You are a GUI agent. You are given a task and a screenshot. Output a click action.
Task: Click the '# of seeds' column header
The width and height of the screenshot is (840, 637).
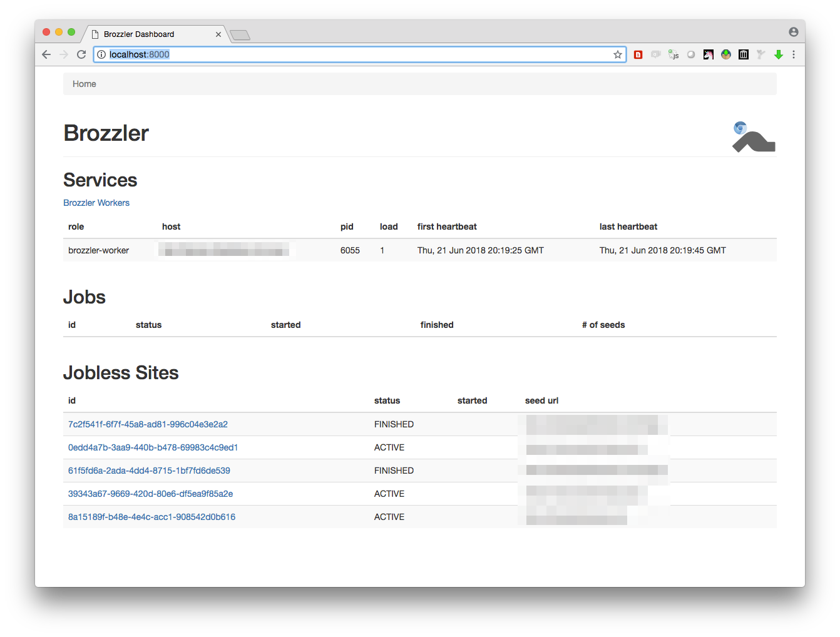coord(603,325)
